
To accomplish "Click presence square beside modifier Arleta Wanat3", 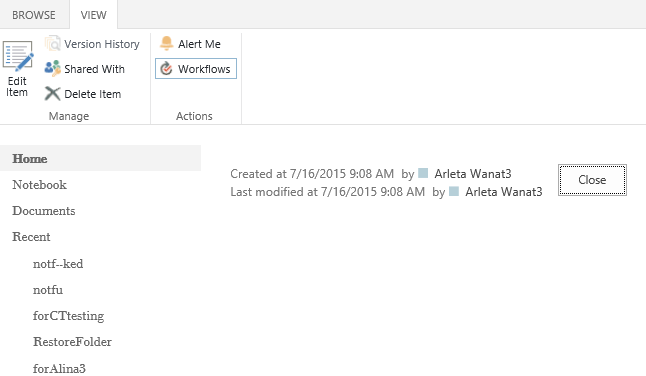I will [x=454, y=191].
